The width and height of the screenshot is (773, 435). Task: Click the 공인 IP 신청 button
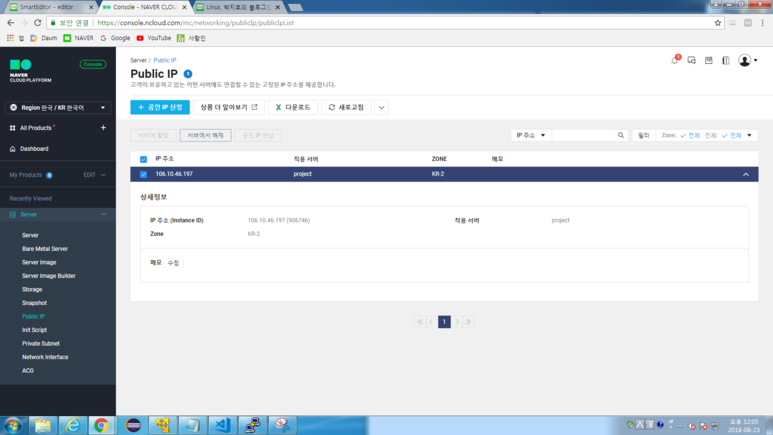tap(160, 107)
